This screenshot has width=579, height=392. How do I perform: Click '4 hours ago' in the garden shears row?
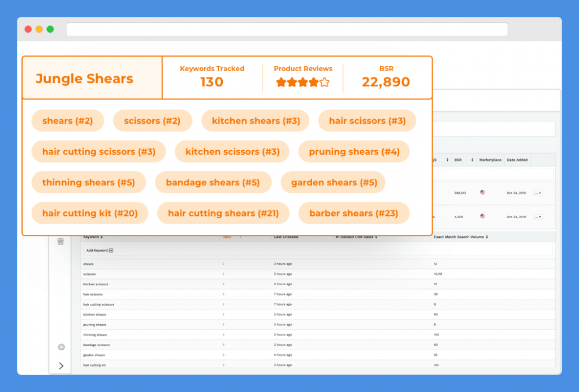283,355
